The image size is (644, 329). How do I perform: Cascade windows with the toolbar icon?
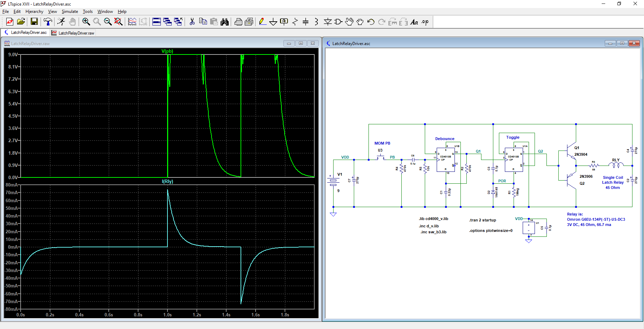tap(167, 22)
